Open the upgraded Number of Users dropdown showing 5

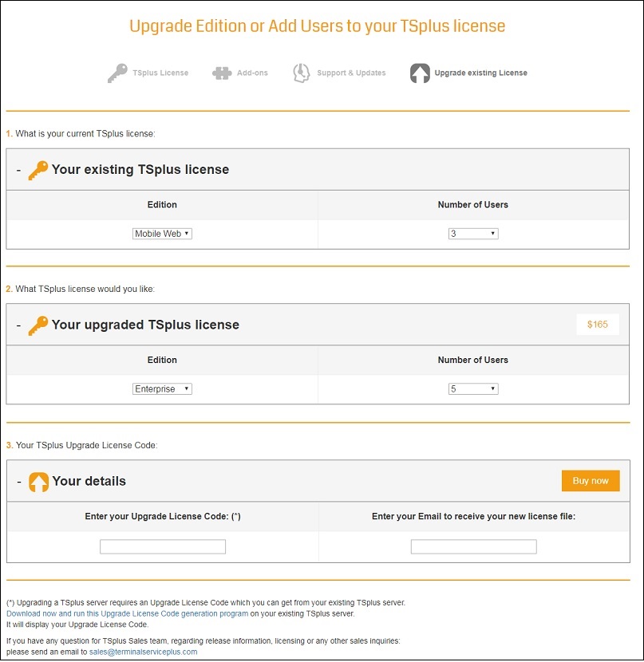coord(472,389)
